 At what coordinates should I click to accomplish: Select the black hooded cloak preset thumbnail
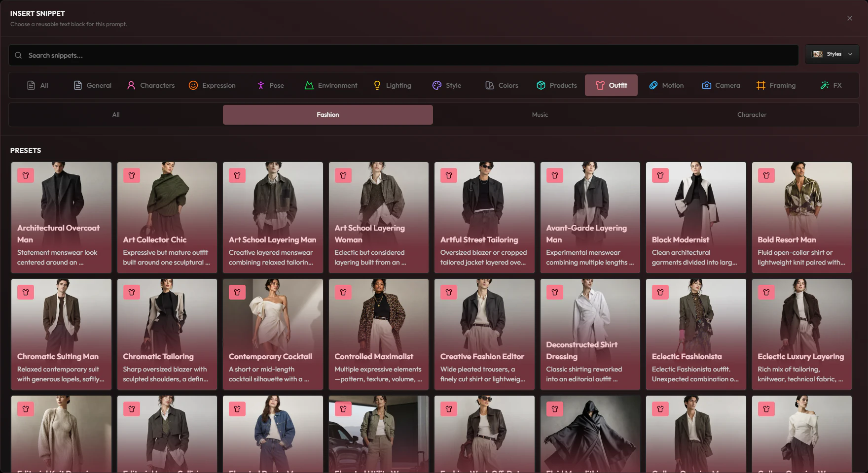[x=590, y=434]
